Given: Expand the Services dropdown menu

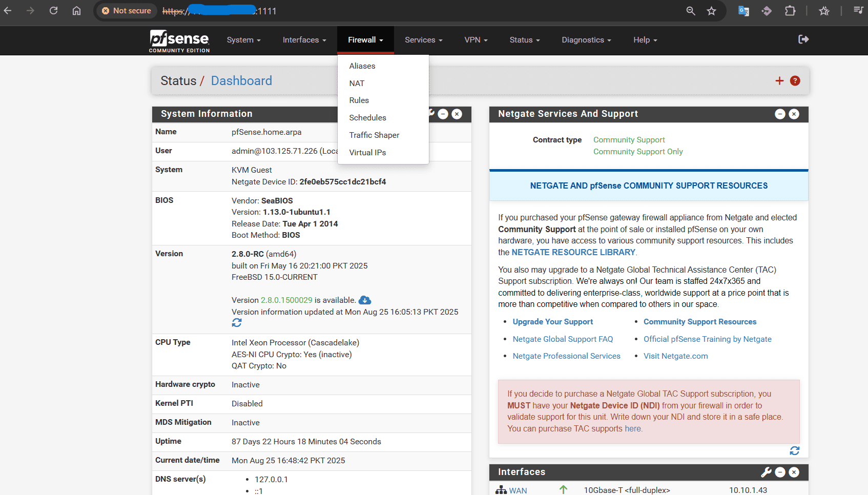Looking at the screenshot, I should click(423, 40).
